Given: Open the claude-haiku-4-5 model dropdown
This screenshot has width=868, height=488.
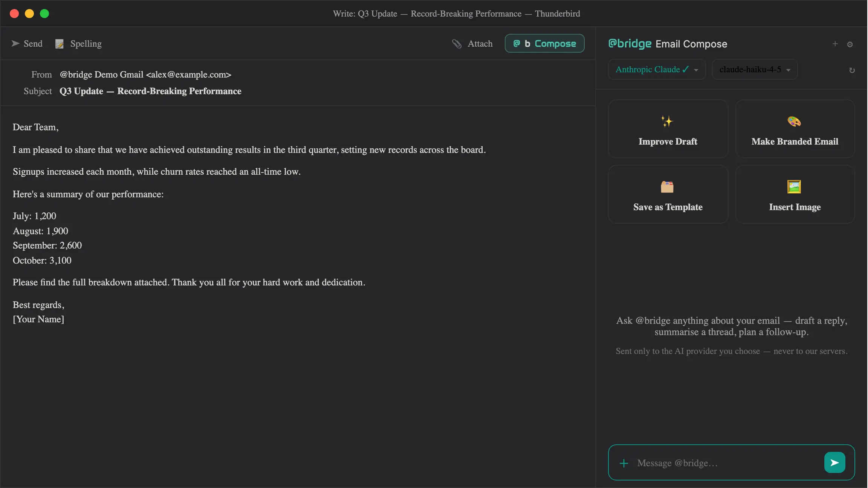Looking at the screenshot, I should click(x=755, y=70).
